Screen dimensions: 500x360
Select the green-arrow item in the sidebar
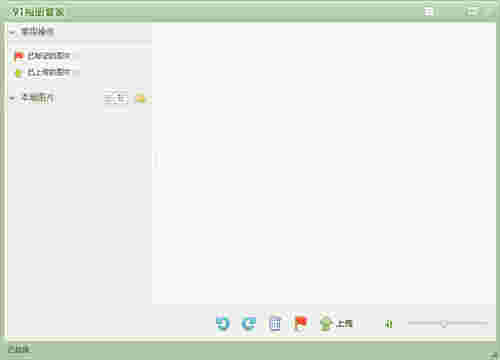point(42,72)
